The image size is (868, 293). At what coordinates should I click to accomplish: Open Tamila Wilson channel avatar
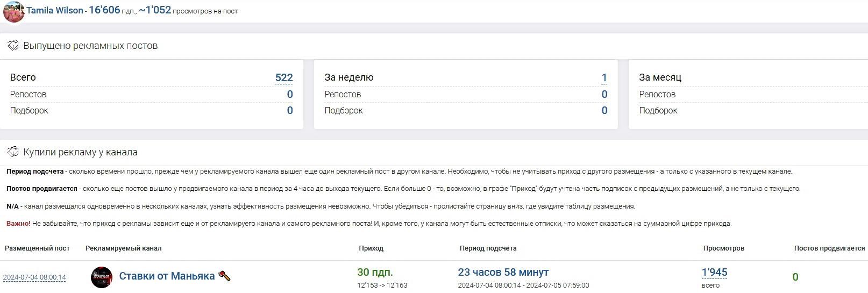[14, 11]
